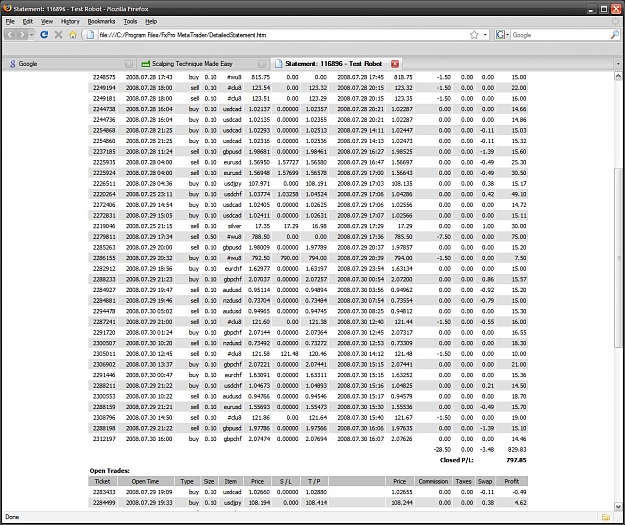625x525 pixels.
Task: Click the profit value 49.10
Action: coord(519,194)
